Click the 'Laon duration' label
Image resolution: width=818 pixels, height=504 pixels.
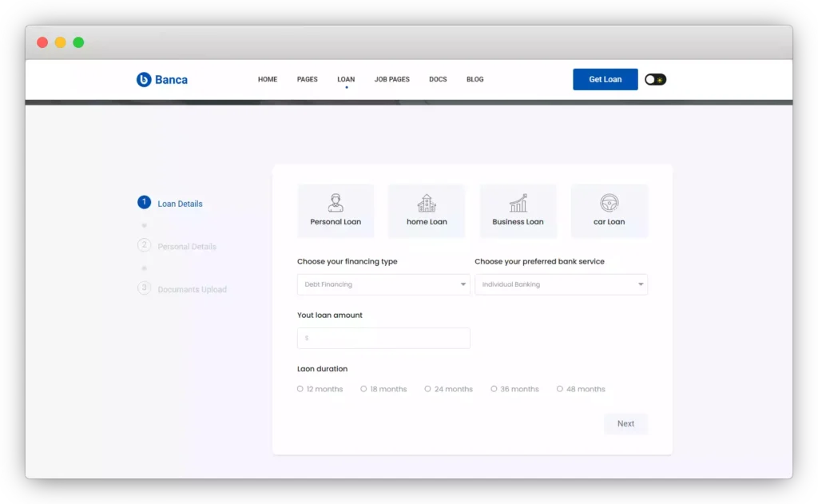tap(322, 369)
